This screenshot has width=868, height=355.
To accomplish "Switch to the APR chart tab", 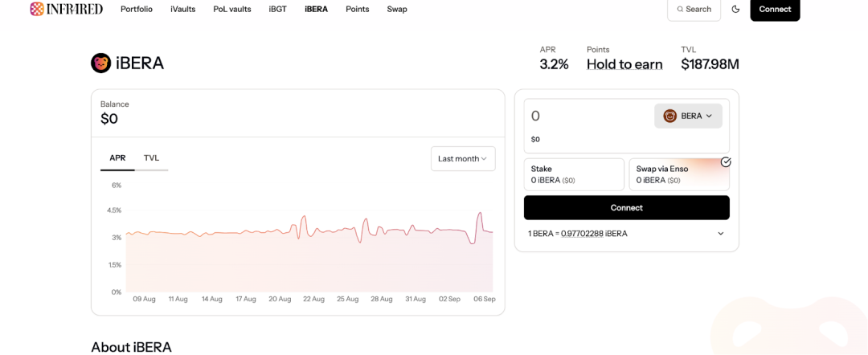I will (117, 158).
